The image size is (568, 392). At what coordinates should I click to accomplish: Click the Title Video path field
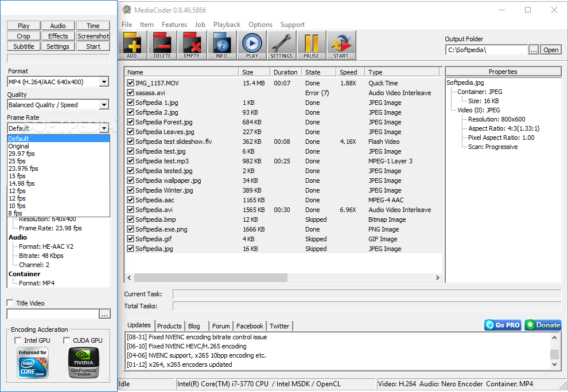[x=53, y=314]
